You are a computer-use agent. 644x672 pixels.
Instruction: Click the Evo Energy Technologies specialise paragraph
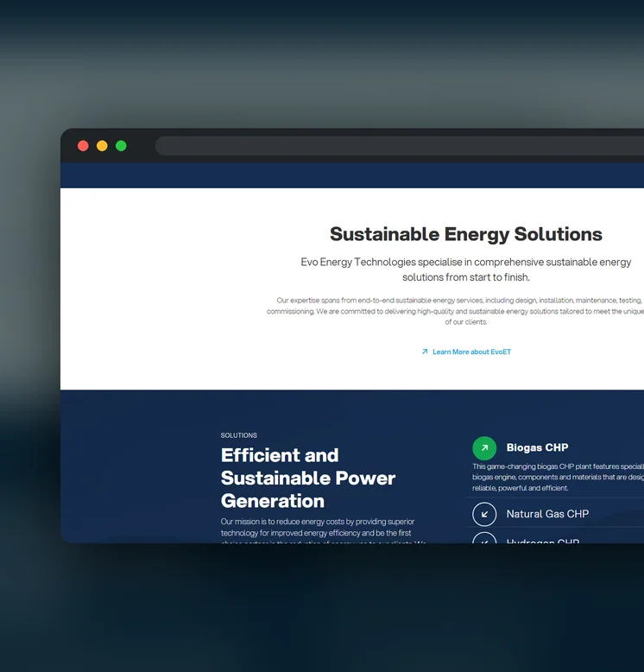coord(466,269)
